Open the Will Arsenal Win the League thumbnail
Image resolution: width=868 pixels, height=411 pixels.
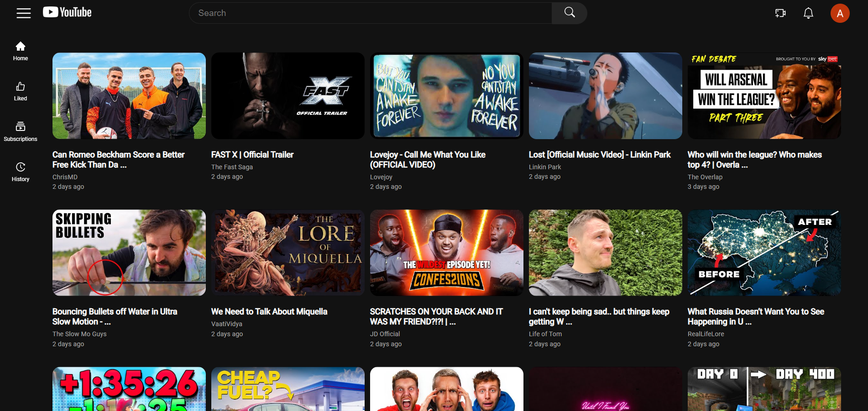(764, 96)
